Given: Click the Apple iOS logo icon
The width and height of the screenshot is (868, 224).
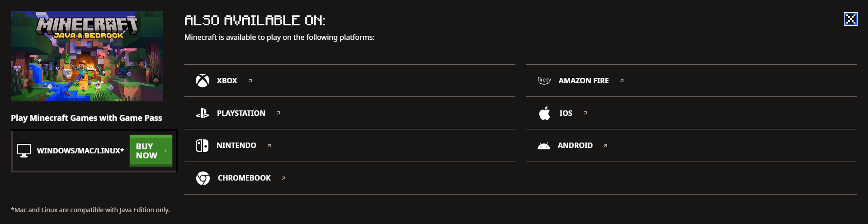Looking at the screenshot, I should coord(545,113).
